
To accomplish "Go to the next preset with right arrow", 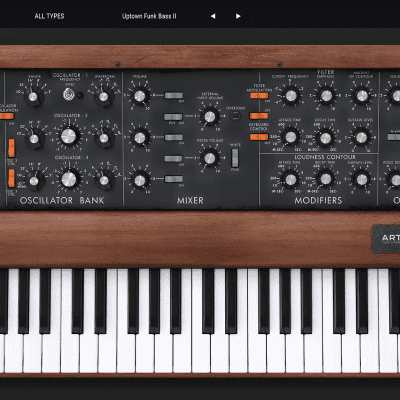I will tap(238, 16).
